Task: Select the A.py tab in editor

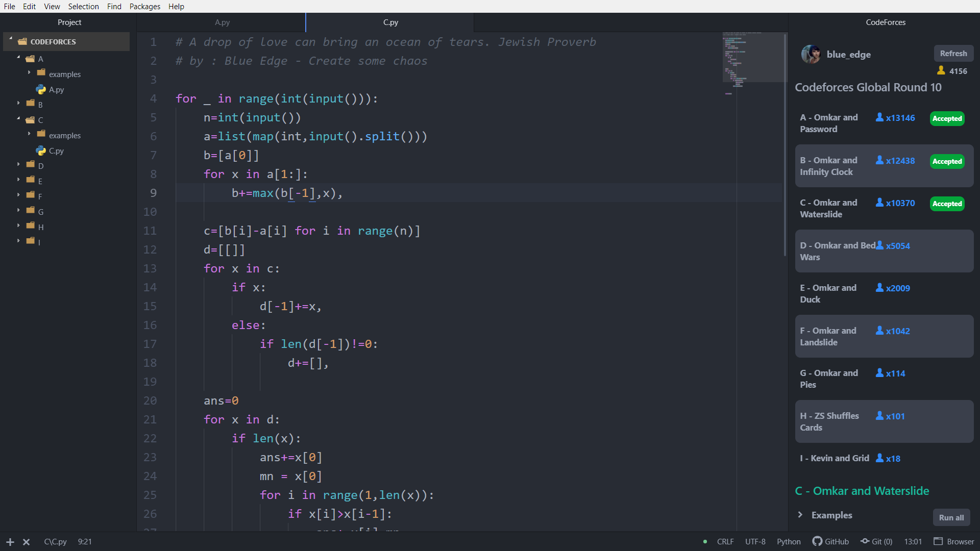Action: click(222, 22)
